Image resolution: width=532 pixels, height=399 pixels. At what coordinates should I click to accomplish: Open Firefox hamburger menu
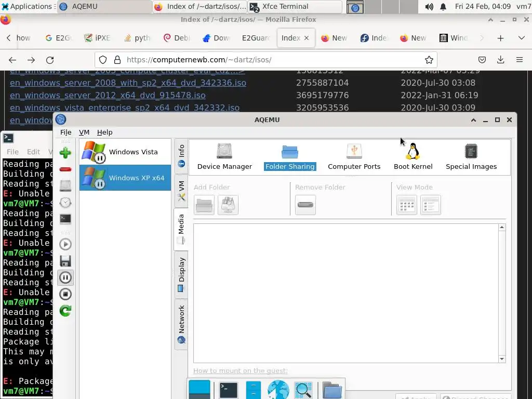tap(519, 60)
